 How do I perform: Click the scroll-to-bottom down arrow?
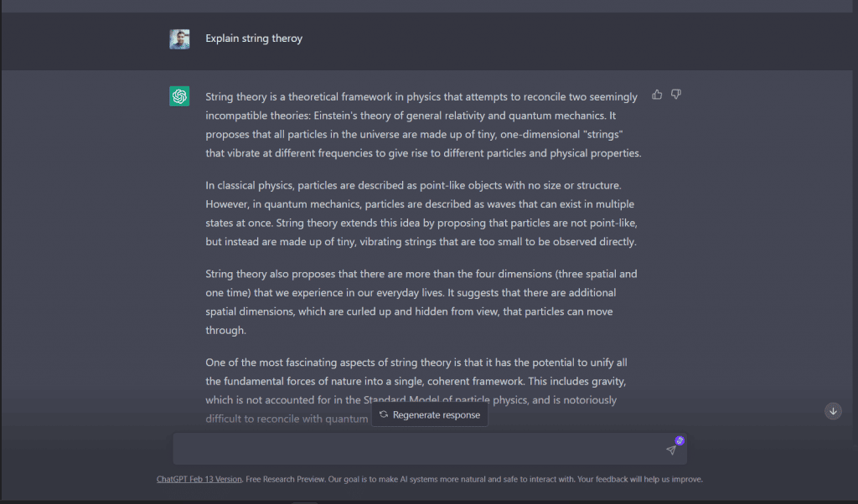coord(833,411)
